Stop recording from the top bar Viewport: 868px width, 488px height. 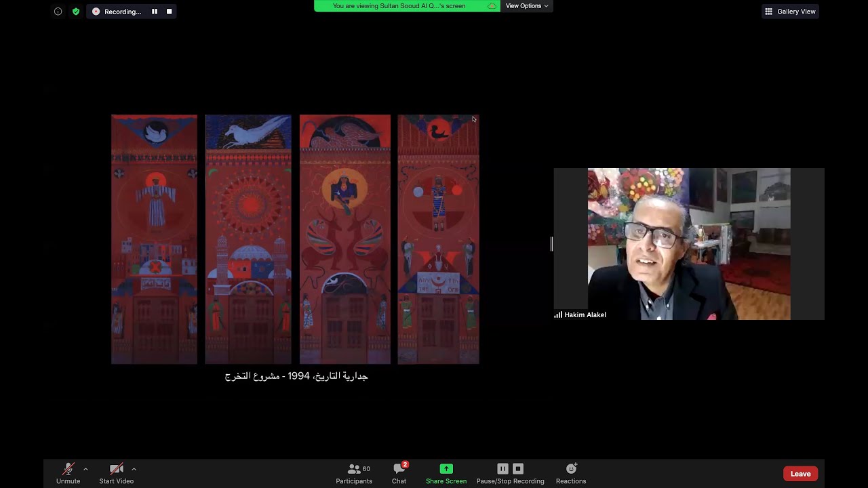[x=169, y=12]
